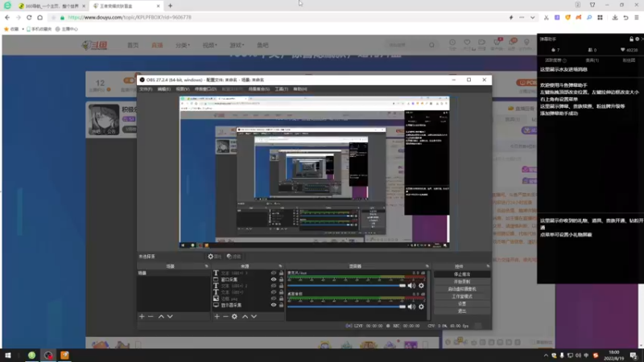The width and height of the screenshot is (644, 362).
Task: Toggle lock on 窗口采集 source
Action: coord(281,279)
